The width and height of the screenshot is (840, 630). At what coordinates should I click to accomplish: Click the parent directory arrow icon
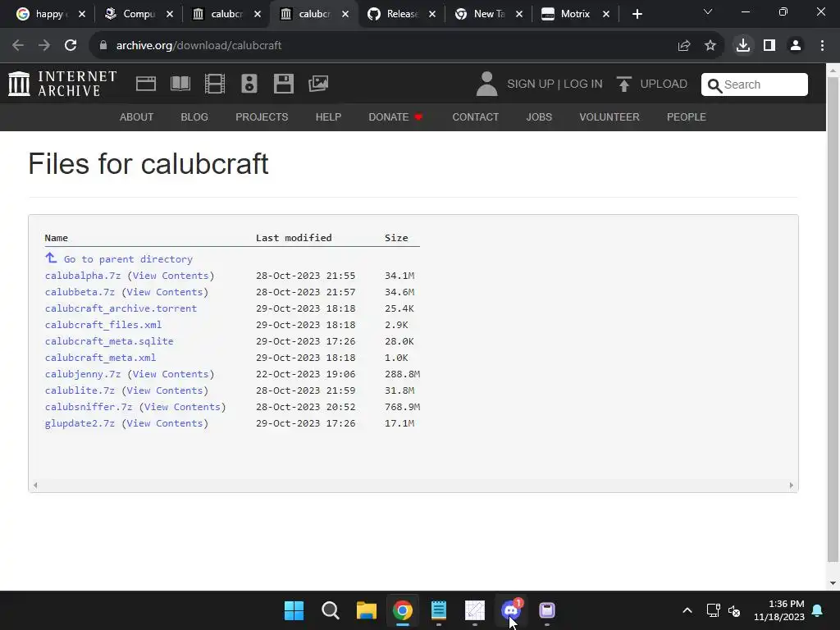tap(51, 258)
